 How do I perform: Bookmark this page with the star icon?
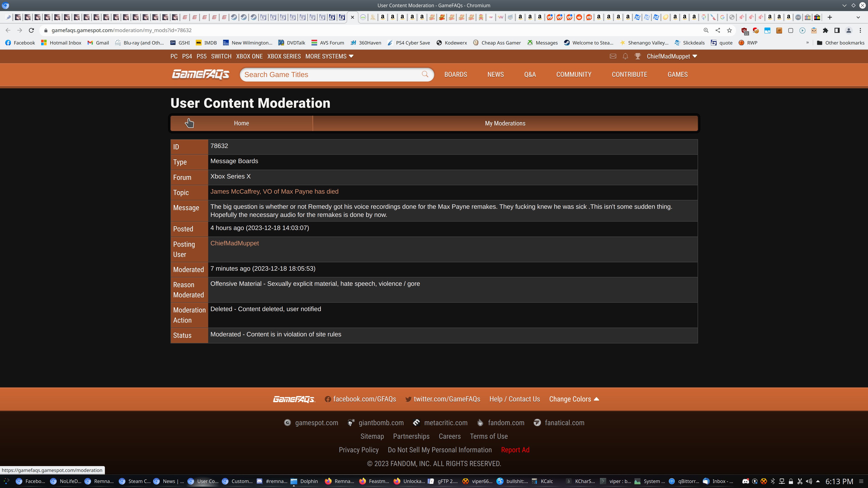pos(729,30)
